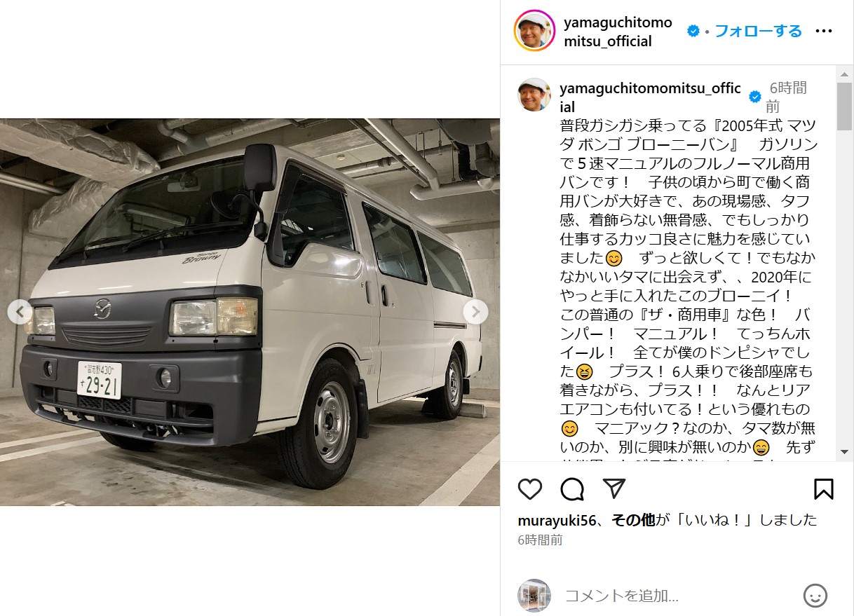The image size is (854, 616).
Task: Open header profile avatar with story ring
Action: pyautogui.click(x=535, y=31)
